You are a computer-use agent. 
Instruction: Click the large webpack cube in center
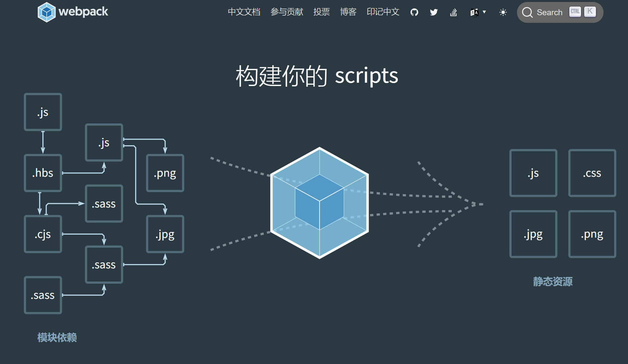pyautogui.click(x=319, y=203)
